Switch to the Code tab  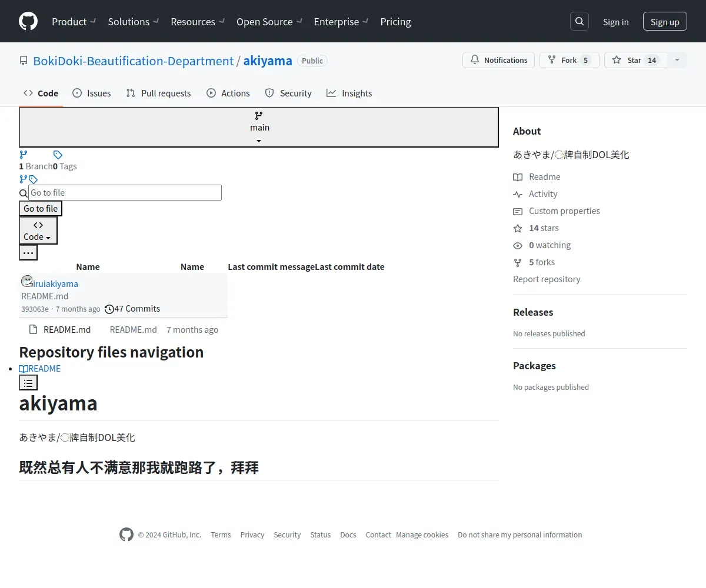[41, 93]
